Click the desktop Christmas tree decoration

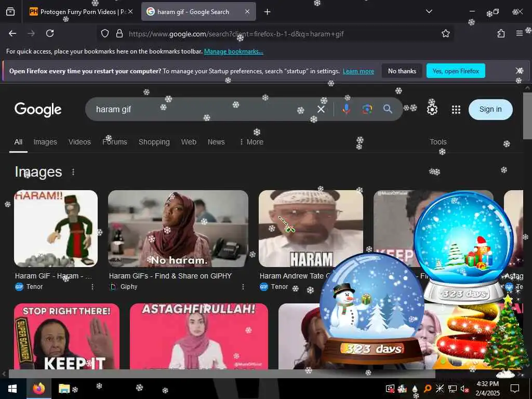[x=506, y=336]
